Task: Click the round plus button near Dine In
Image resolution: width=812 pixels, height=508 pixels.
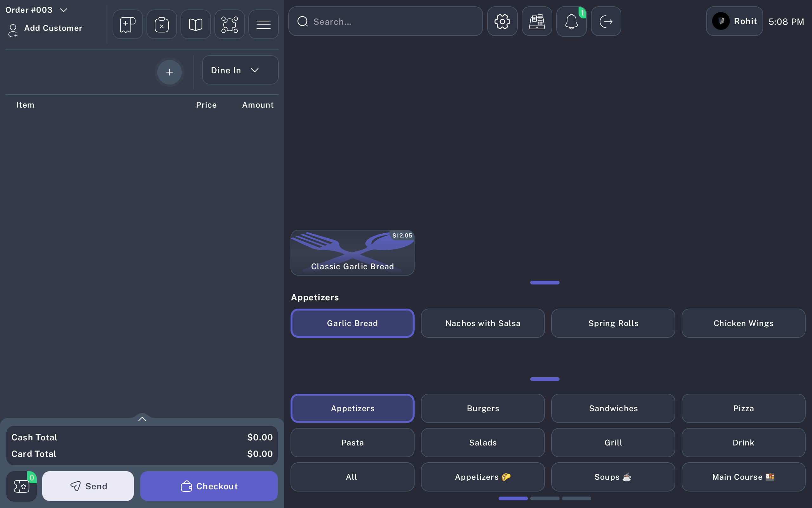Action: pos(169,72)
